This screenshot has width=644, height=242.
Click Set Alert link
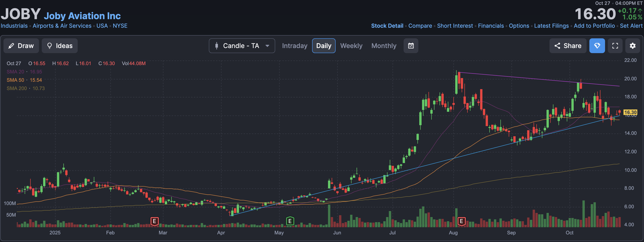point(631,26)
